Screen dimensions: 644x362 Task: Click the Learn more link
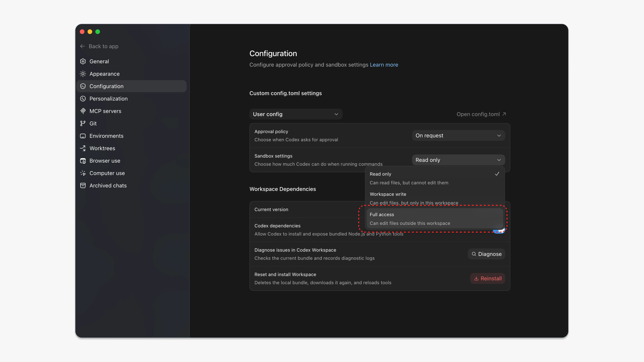(384, 65)
